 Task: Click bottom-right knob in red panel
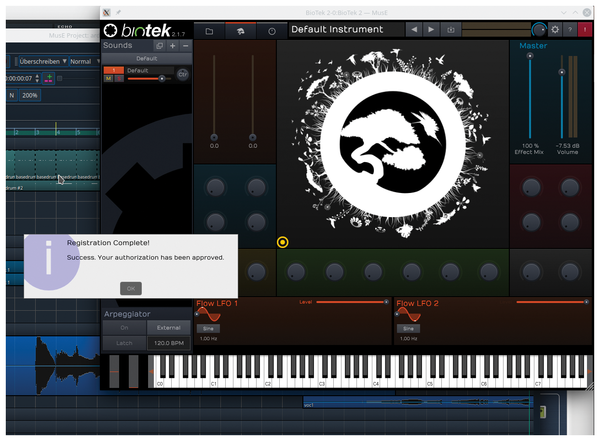tap(570, 222)
